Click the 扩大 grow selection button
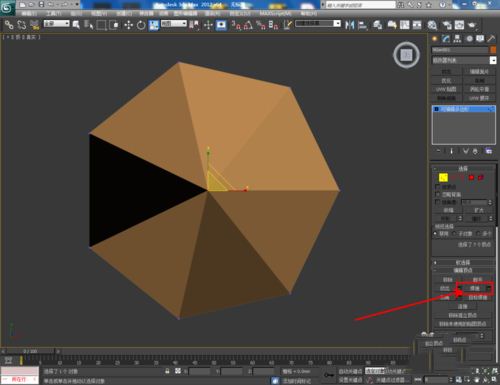This screenshot has width=500, height=385. 479,210
